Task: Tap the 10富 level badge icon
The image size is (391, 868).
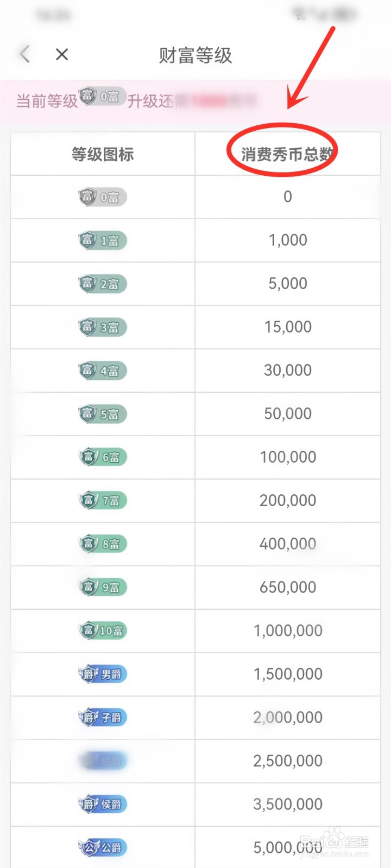Action: tap(103, 630)
